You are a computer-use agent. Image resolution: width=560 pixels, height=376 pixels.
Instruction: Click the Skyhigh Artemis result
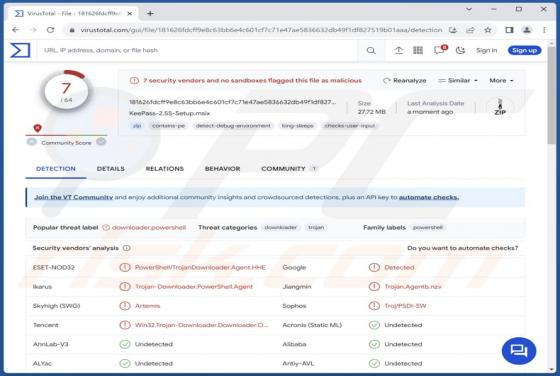click(147, 306)
